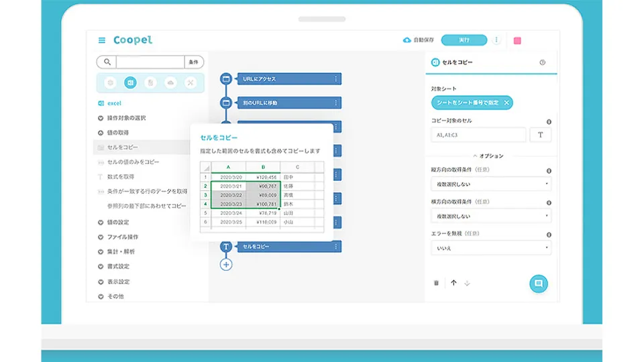This screenshot has height=362, width=644.
Task: Click the help icon in the セルをコピー panel
Action: coord(542,62)
